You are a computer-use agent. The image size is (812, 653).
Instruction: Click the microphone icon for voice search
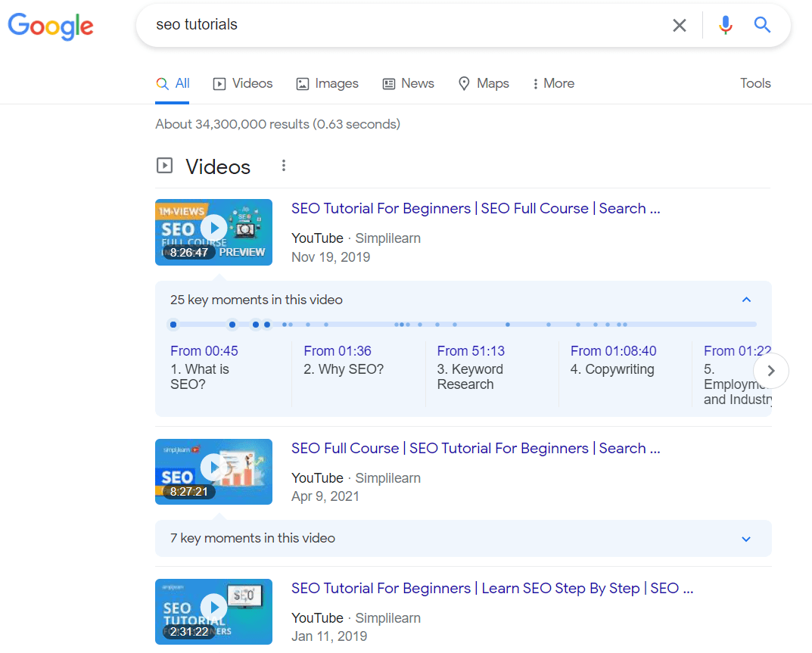coord(725,25)
